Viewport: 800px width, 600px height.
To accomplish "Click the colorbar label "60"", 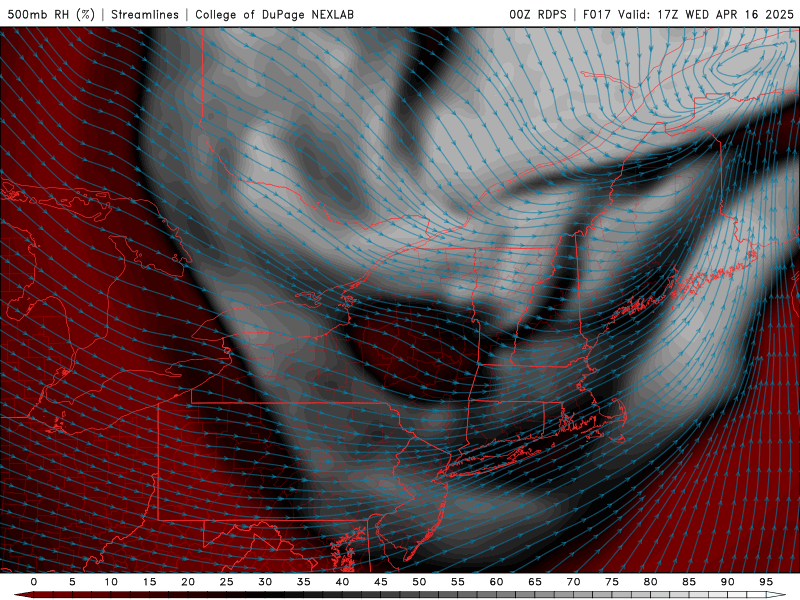I will (x=496, y=582).
